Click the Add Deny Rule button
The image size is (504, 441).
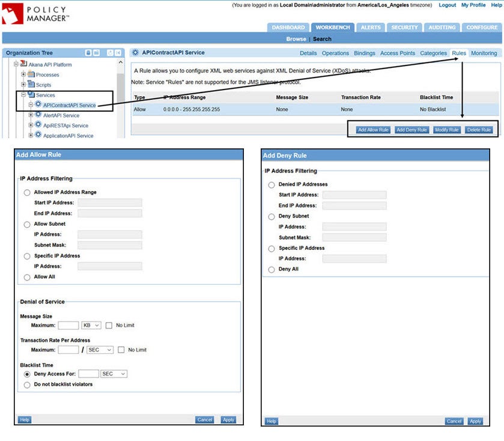[x=411, y=130]
